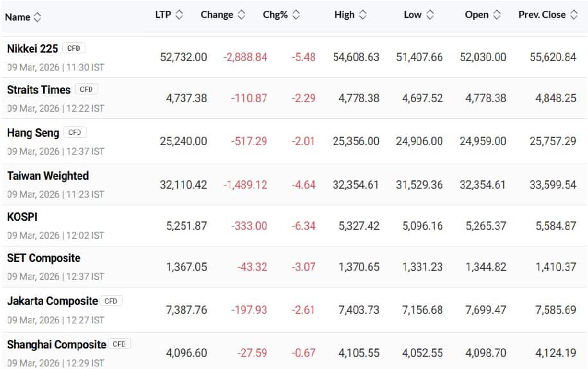588x369 pixels.
Task: Select Shanghai Composite LTP 4,096.60
Action: pos(186,353)
